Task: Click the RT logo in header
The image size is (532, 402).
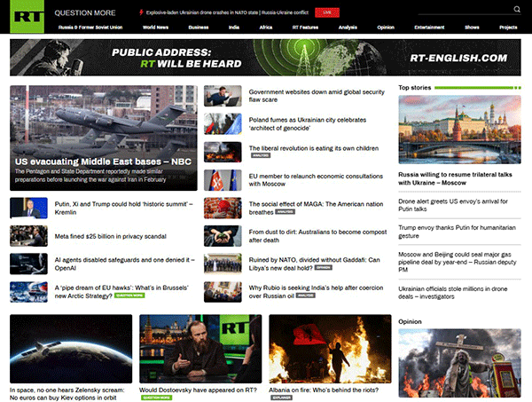Action: pyautogui.click(x=27, y=16)
